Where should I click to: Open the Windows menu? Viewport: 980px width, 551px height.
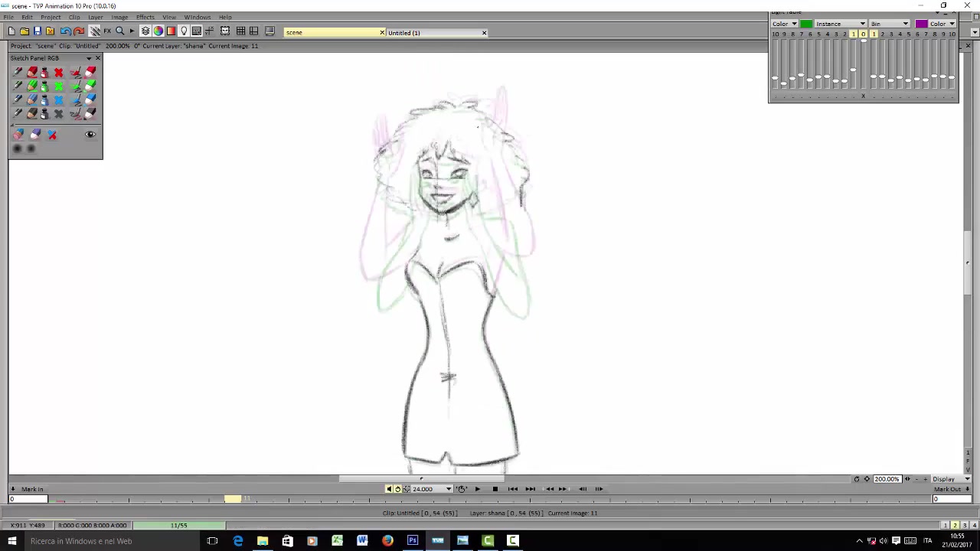pos(198,17)
